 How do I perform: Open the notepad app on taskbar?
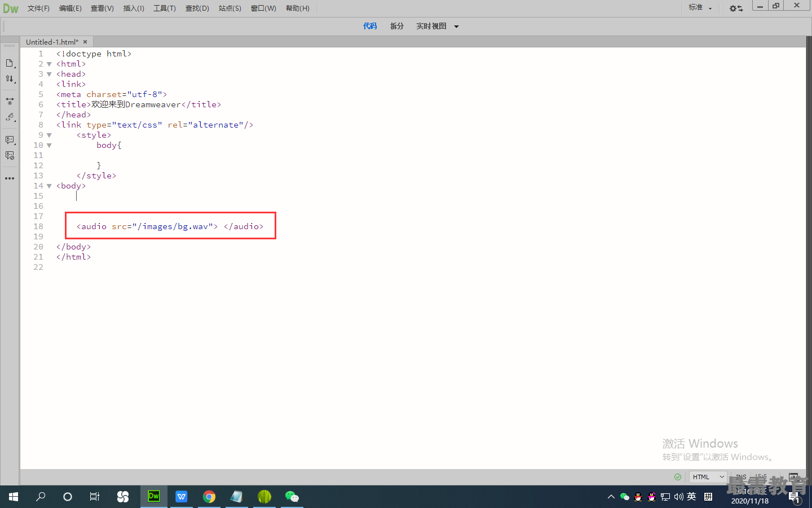(x=237, y=497)
